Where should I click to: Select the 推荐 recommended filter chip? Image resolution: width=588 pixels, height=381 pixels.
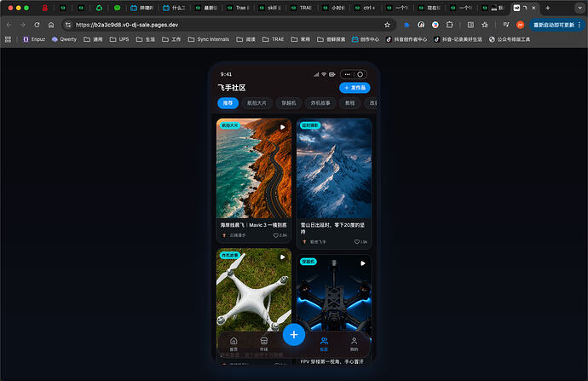tap(228, 103)
